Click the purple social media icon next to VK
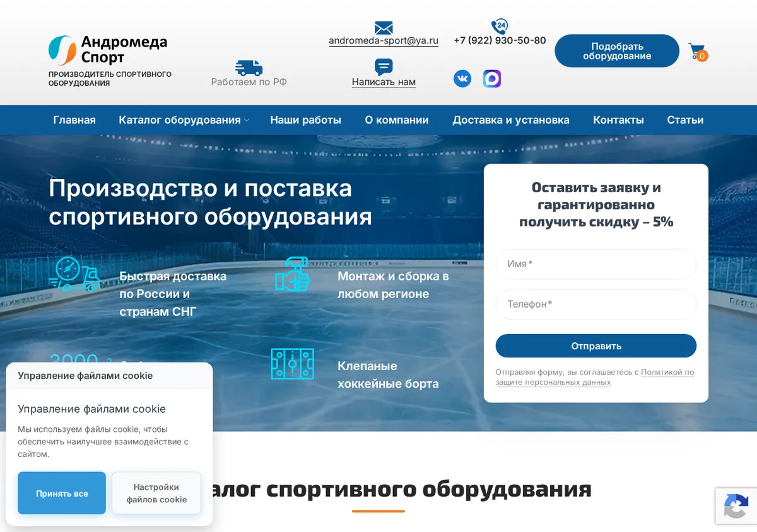757x532 pixels. tap(492, 79)
